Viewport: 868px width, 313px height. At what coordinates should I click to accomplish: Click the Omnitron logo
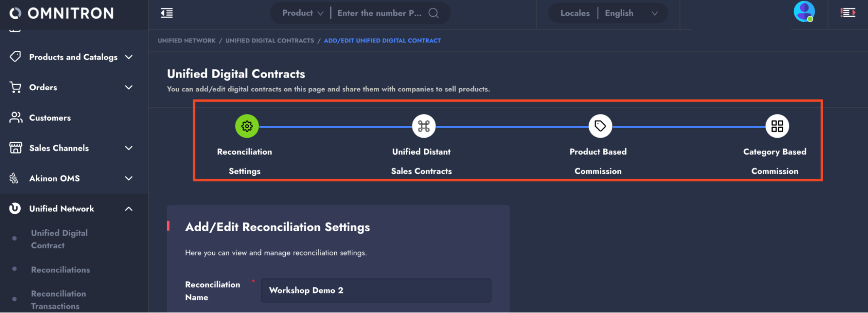(x=62, y=13)
